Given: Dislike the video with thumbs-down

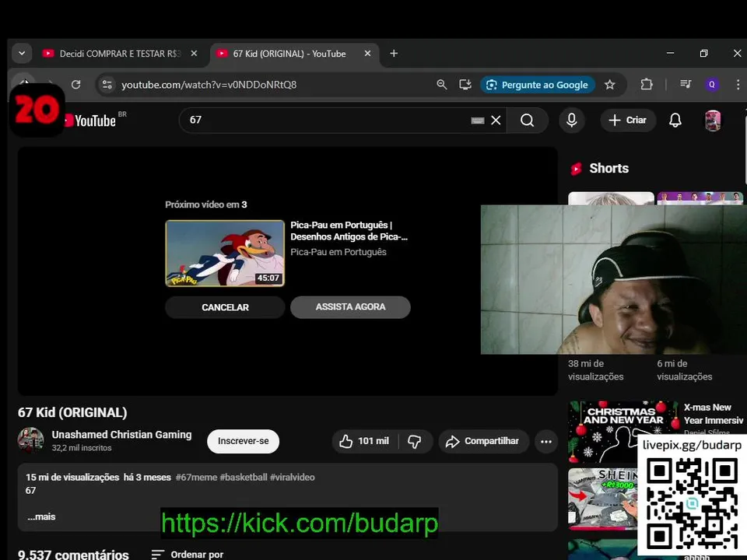Looking at the screenshot, I should coord(415,442).
